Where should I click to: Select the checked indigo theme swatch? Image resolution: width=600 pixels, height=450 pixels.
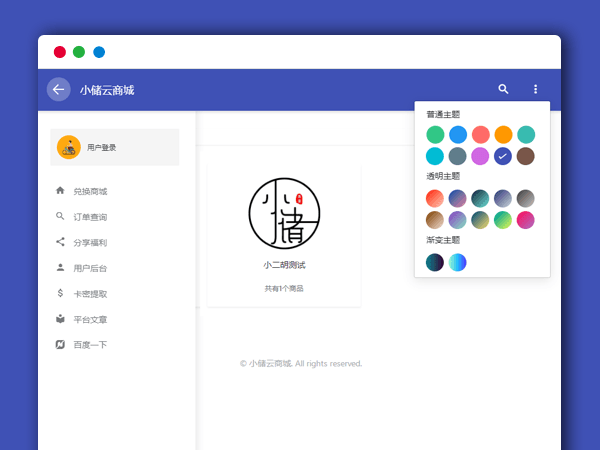coord(503,156)
